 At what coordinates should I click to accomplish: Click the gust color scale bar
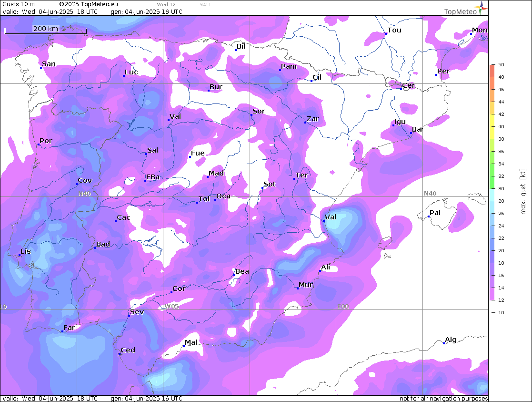pos(492,183)
